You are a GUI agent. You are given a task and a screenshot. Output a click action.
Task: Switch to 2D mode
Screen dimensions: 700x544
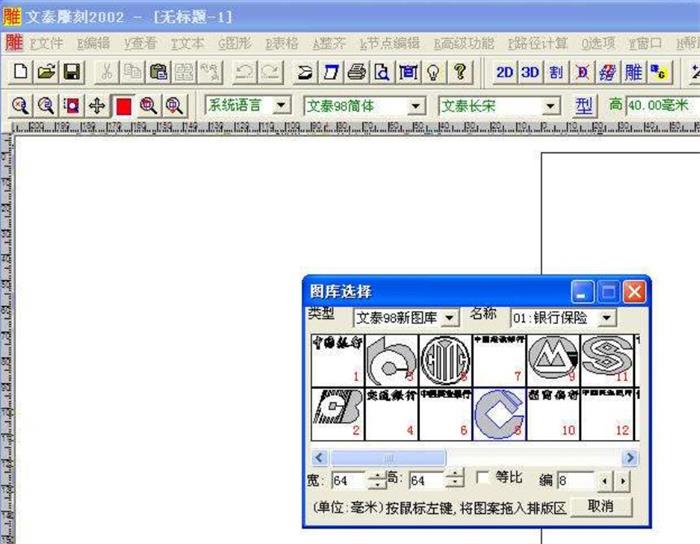[x=504, y=72]
